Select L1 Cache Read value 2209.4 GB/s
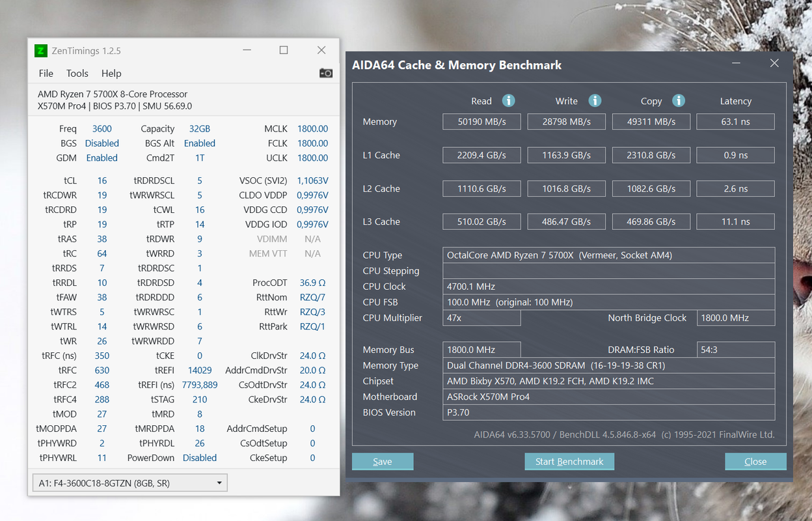This screenshot has height=521, width=812. tap(481, 155)
